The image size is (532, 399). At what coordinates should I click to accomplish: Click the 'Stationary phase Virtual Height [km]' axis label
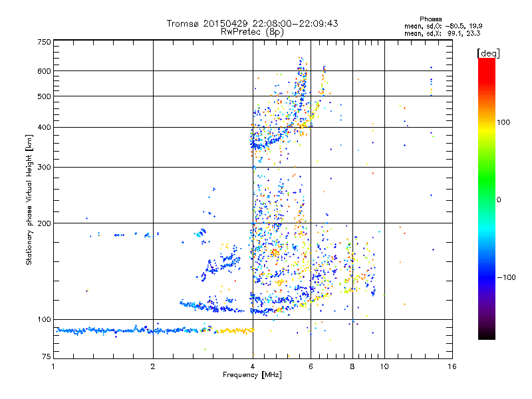pyautogui.click(x=29, y=199)
